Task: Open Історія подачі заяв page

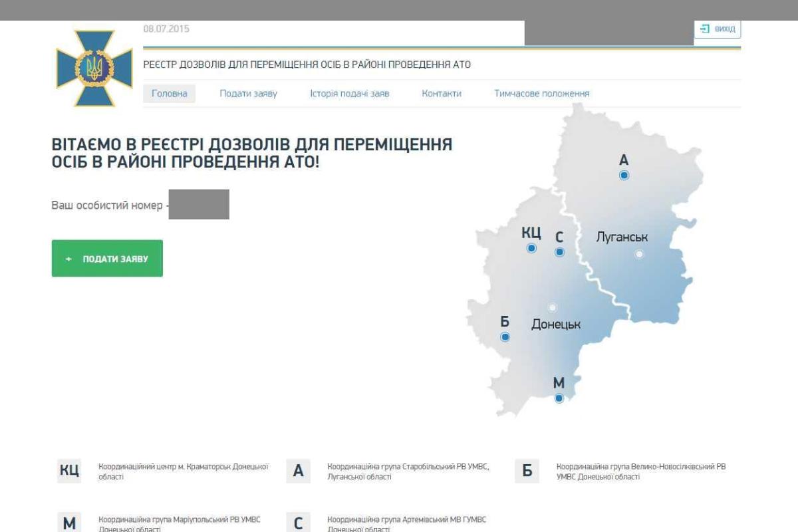Action: coord(349,94)
